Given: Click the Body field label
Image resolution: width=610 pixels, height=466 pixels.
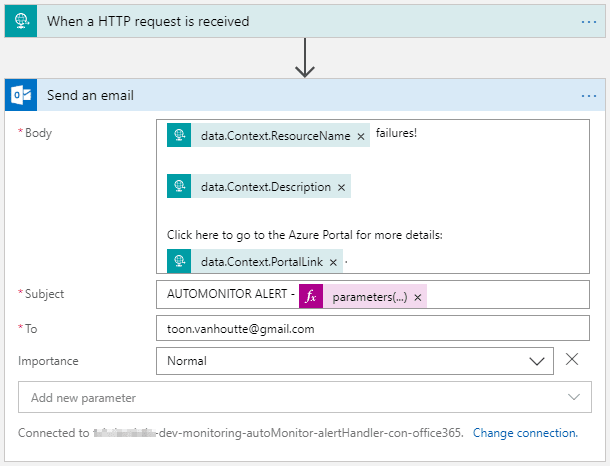Looking at the screenshot, I should click(x=38, y=133).
